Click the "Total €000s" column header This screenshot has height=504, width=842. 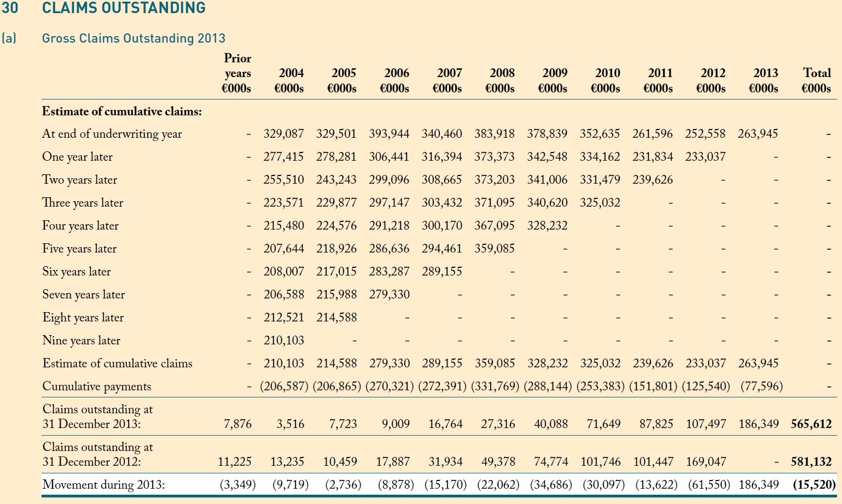pyautogui.click(x=816, y=80)
